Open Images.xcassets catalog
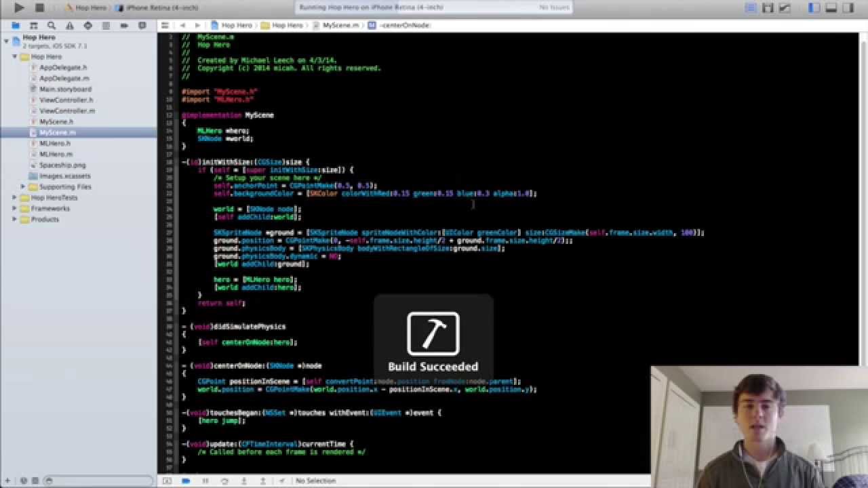Screen dimensions: 868x488 [64, 176]
